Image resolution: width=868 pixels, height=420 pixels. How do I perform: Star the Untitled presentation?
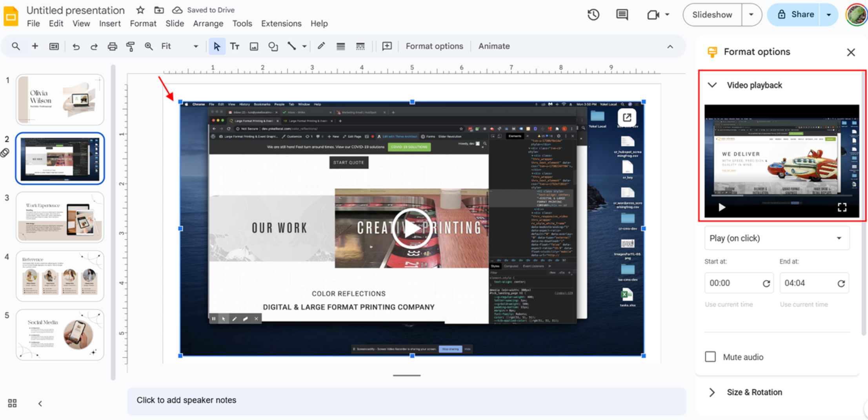click(140, 10)
